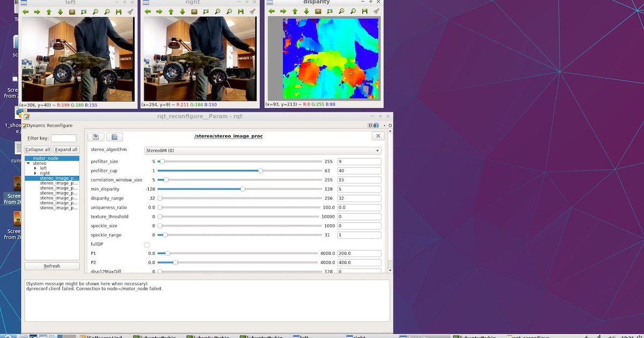Click the uniqueness_ratio value field

point(359,207)
